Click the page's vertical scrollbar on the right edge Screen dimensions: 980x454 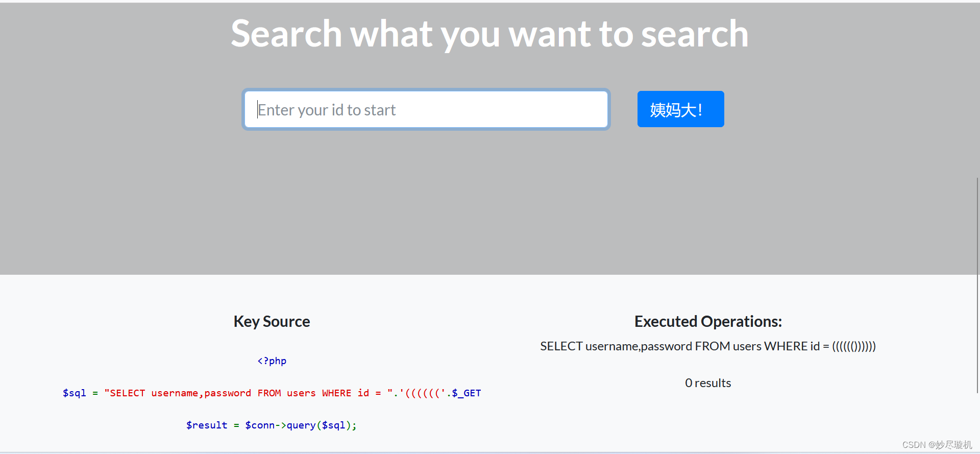(x=977, y=285)
